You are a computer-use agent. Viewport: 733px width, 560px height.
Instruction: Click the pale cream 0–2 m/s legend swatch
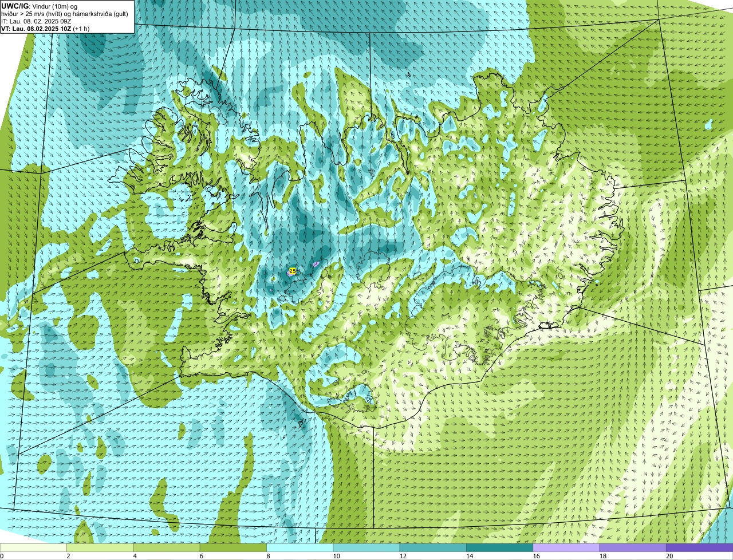[x=33, y=548]
